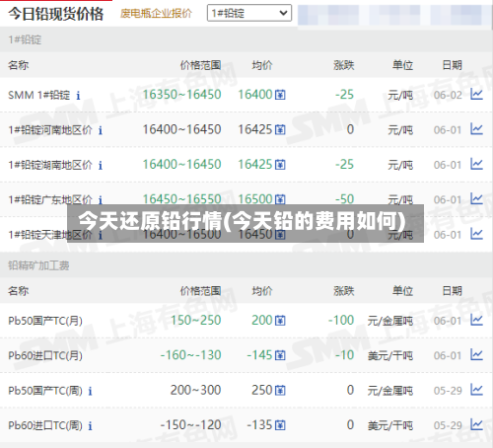
Task: Open Pb60进口TC(月) row name
Action: (45, 355)
